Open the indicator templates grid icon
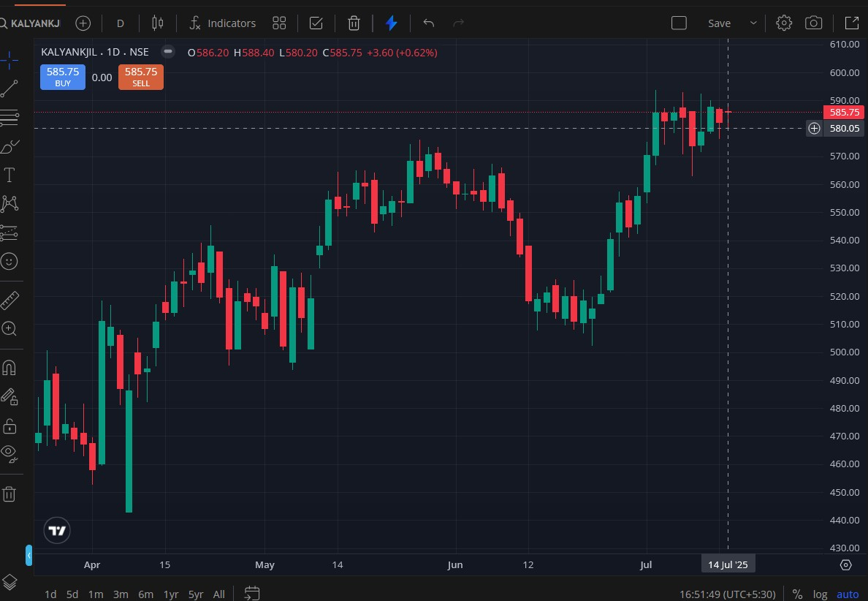The image size is (868, 601). point(279,23)
